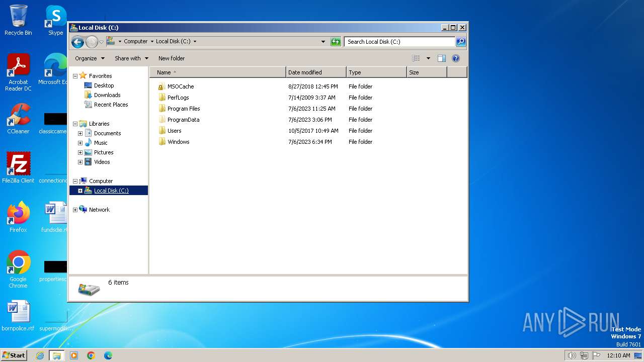This screenshot has height=362, width=644.
Task: Open Google Chrome desktop shortcut
Action: tap(18, 269)
